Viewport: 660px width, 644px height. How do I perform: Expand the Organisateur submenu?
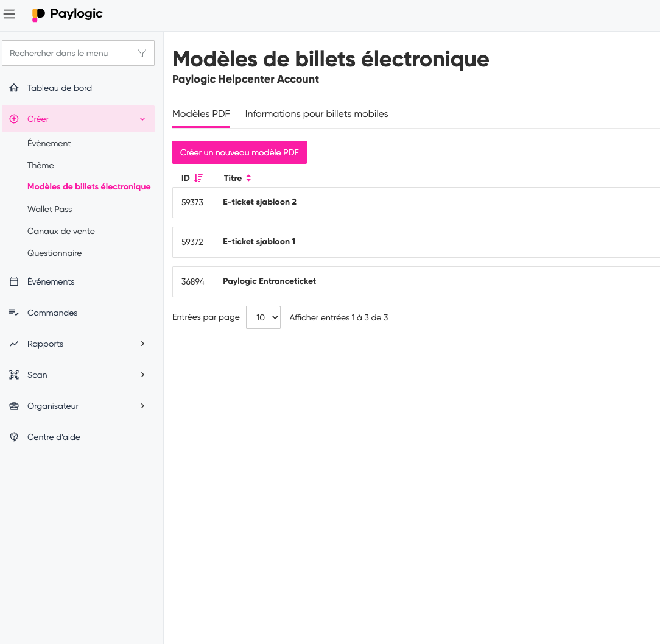[142, 406]
